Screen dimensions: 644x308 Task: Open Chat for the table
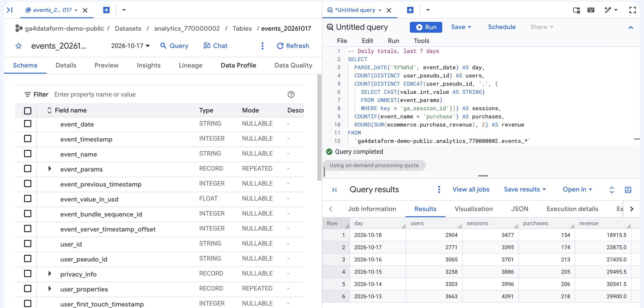pyautogui.click(x=216, y=46)
